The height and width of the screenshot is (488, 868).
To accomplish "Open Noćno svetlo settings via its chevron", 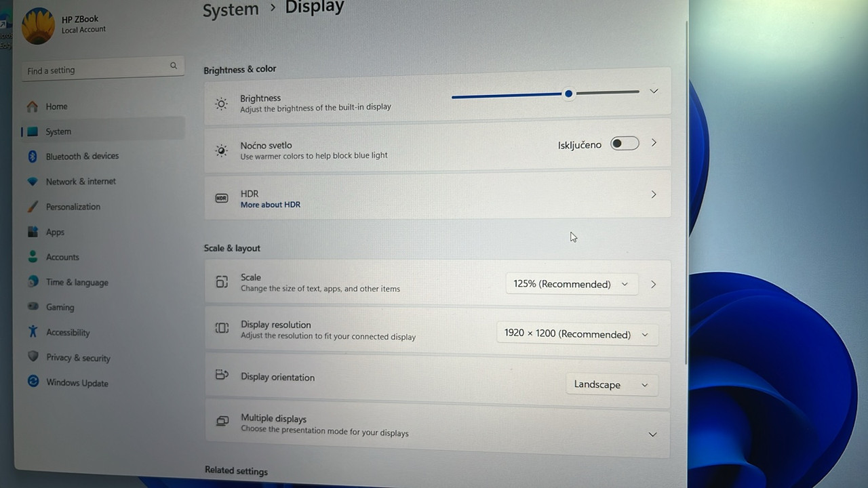I will 654,142.
